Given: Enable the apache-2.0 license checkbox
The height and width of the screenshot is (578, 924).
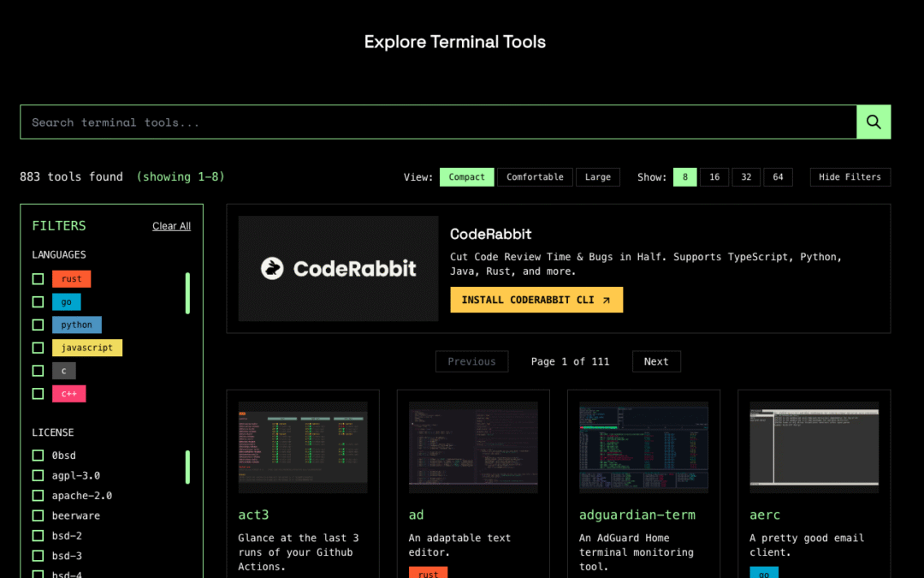Looking at the screenshot, I should [x=38, y=496].
